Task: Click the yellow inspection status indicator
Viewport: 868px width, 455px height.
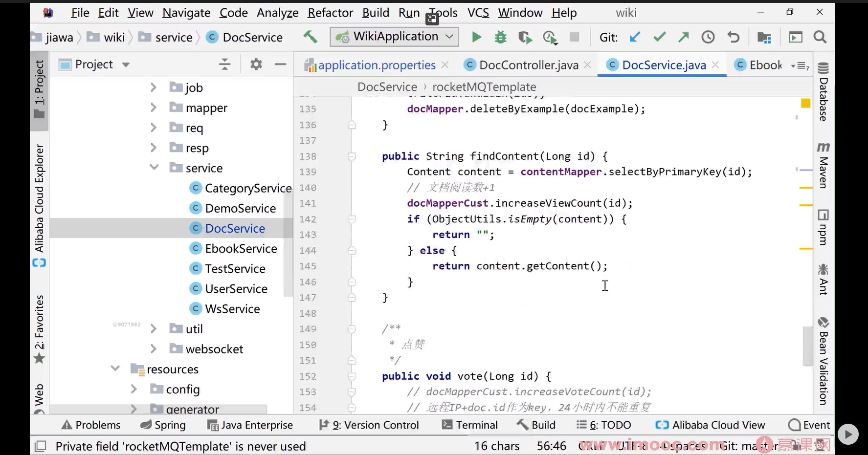Action: coord(806,103)
